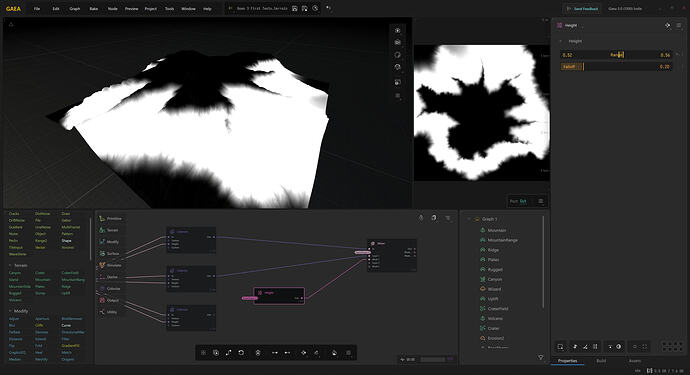Click the undo arrow icon in title bar
Viewport: 690px width, 375px height.
329,8
